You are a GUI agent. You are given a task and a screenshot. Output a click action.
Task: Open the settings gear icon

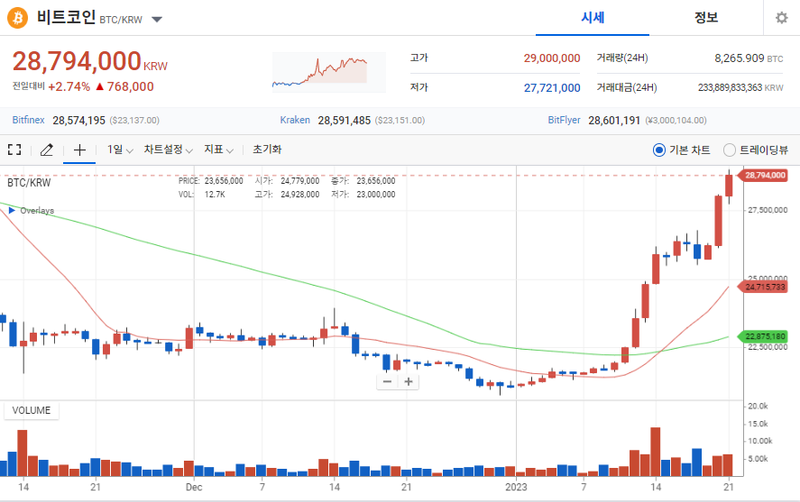tap(781, 18)
